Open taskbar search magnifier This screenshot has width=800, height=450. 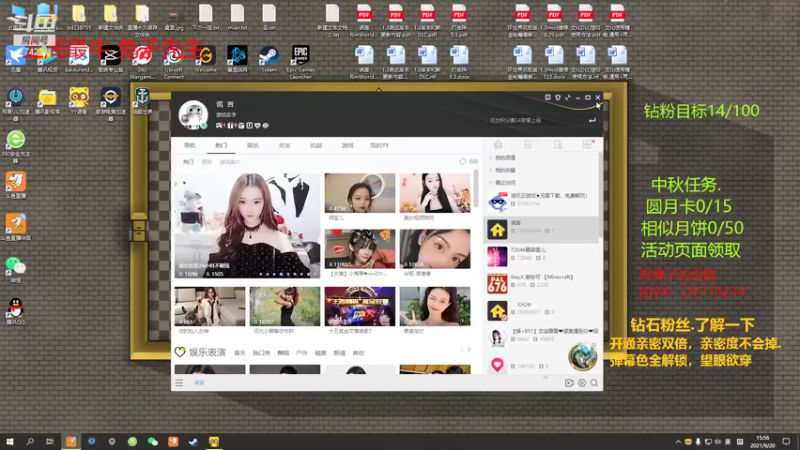point(30,441)
